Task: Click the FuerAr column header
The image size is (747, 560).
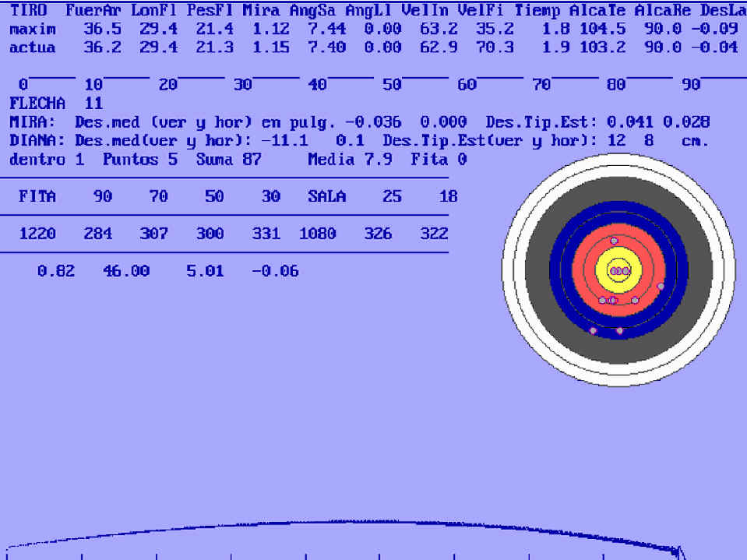Action: 93,10
